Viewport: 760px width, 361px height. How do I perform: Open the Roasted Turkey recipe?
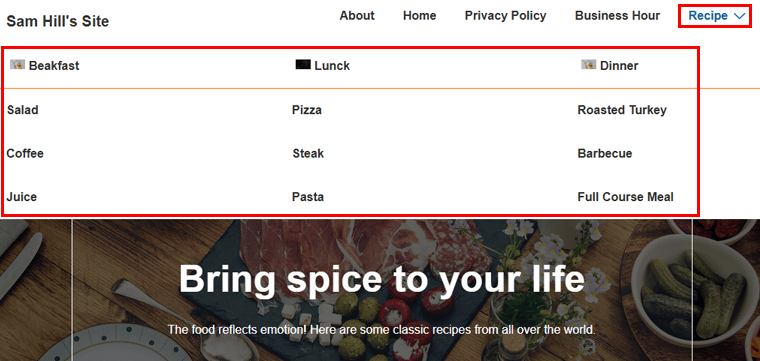[x=622, y=110]
